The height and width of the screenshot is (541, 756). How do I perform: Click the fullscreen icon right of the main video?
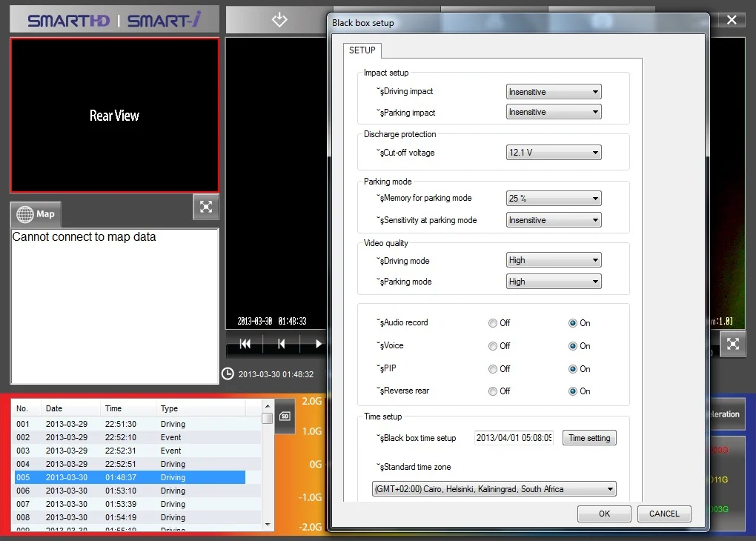(732, 344)
